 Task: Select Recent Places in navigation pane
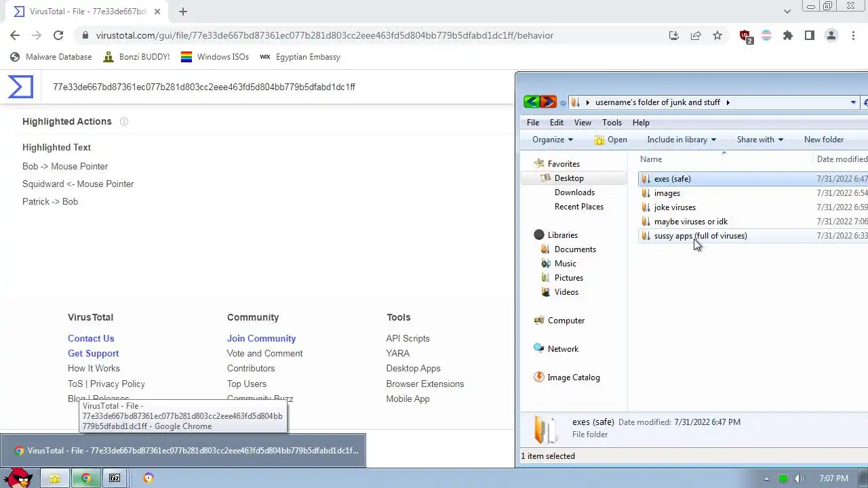point(578,207)
